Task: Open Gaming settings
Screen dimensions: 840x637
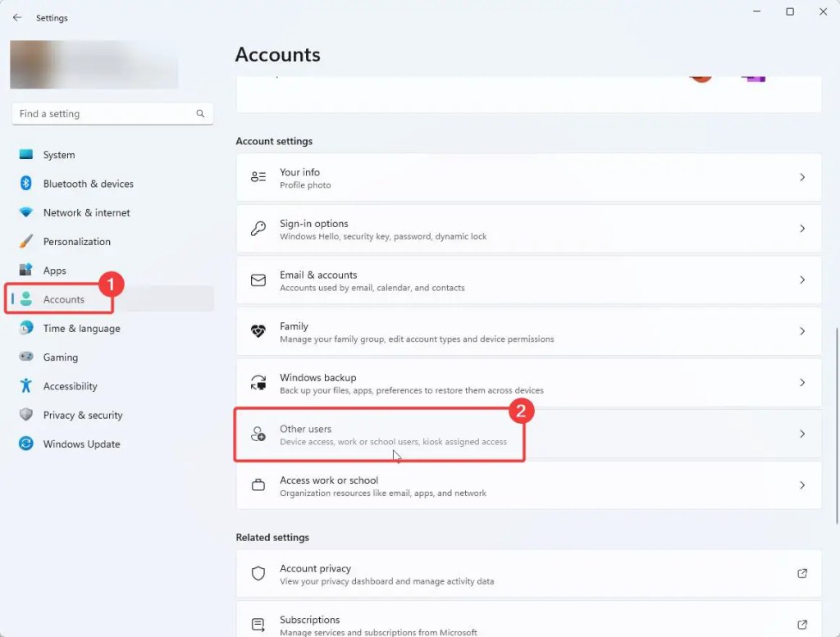Action: pyautogui.click(x=112, y=357)
